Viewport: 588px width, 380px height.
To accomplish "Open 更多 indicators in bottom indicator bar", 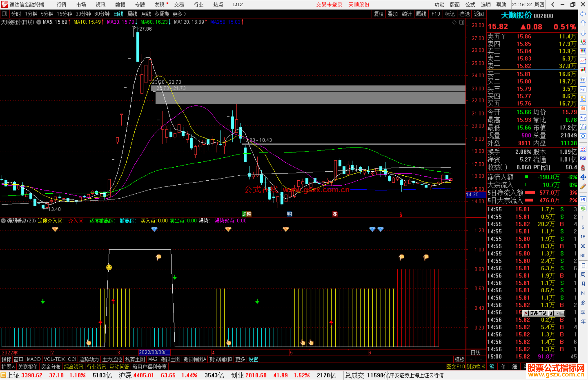I will [240, 359].
